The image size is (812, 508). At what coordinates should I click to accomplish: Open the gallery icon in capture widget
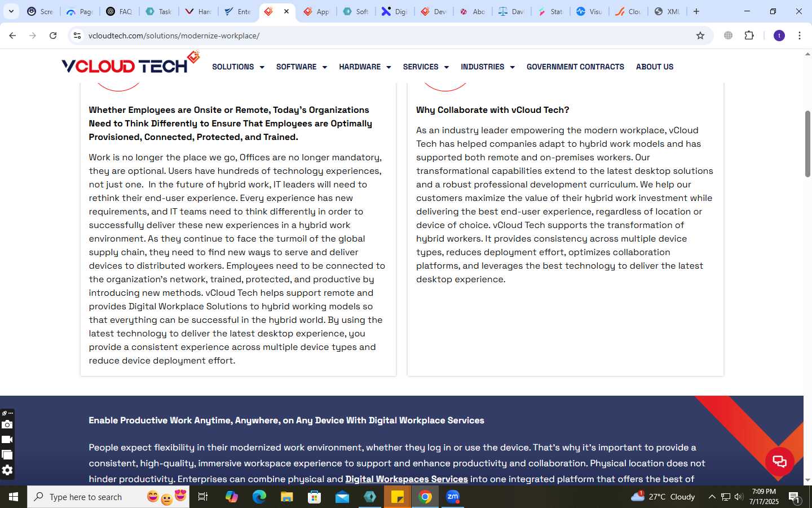(7, 455)
